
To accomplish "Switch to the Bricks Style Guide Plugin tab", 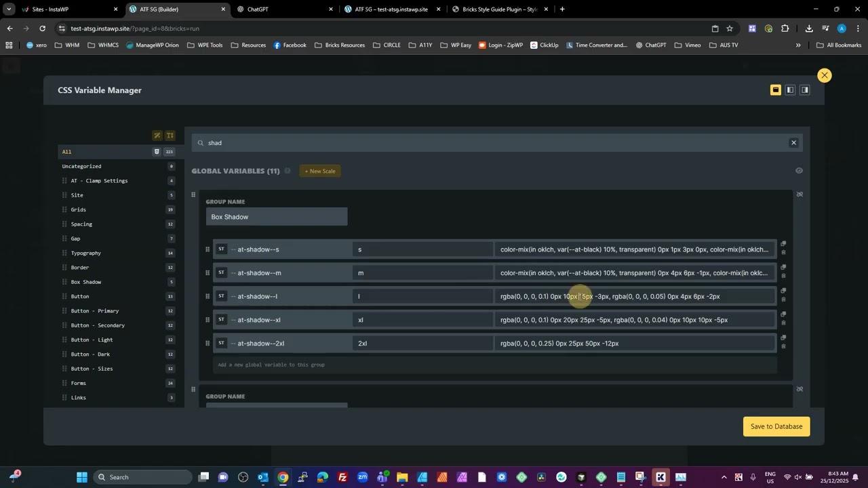I will coord(500,9).
